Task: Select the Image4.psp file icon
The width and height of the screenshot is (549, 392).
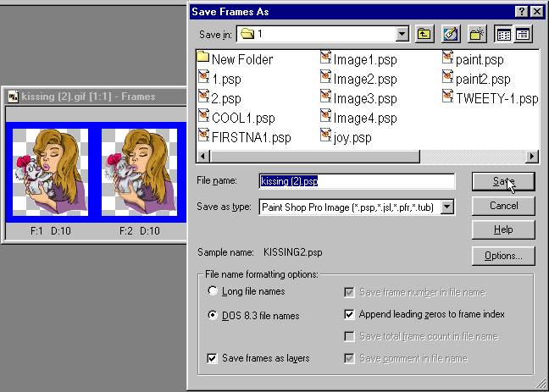Action: (325, 116)
